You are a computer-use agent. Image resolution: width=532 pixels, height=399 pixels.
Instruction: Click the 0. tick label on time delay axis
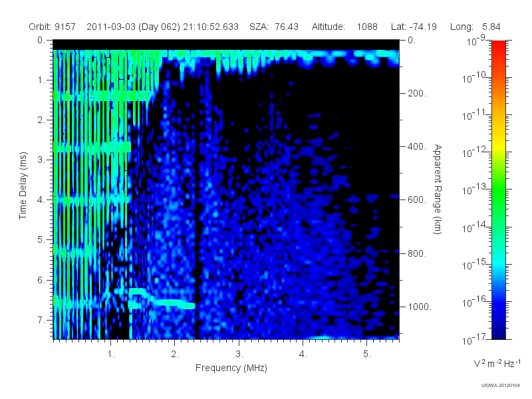coord(41,41)
